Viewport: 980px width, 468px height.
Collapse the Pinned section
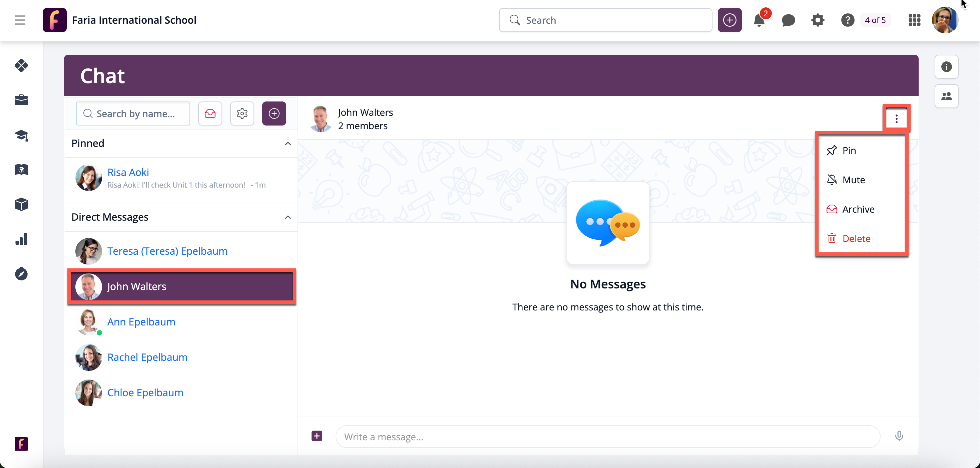(x=288, y=144)
